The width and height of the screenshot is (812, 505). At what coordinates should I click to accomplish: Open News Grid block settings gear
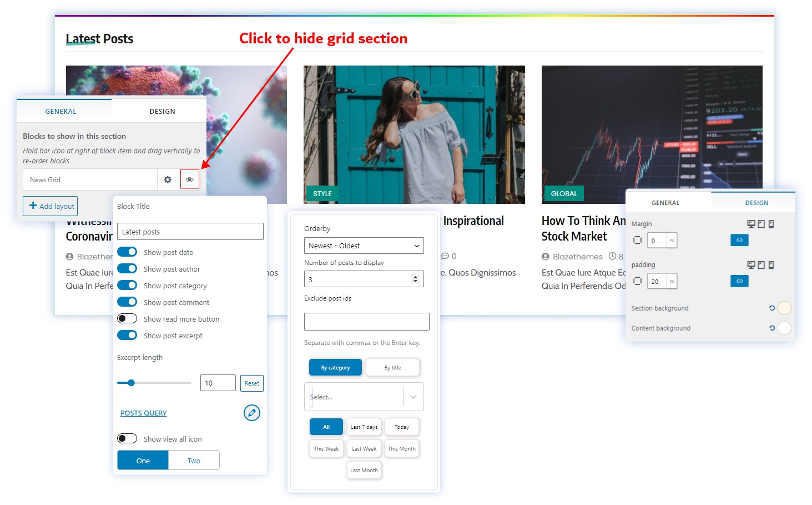[x=168, y=180]
